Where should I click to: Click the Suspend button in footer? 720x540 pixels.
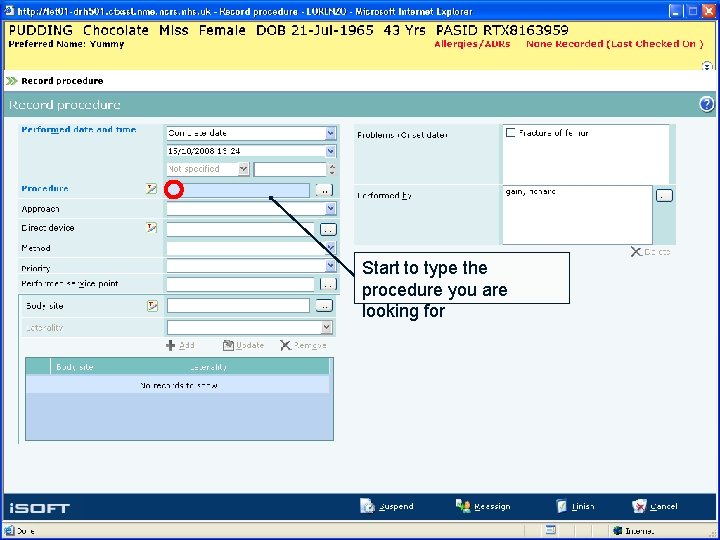pyautogui.click(x=387, y=506)
